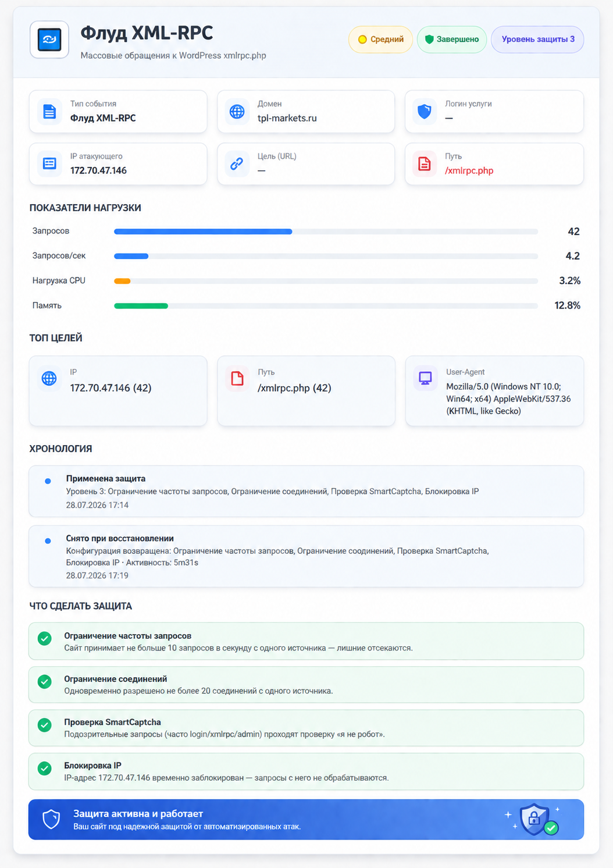Click subtitle Массовые обращения к WordPress xmlrpc.php
Screen dimensions: 613x868
coord(173,56)
